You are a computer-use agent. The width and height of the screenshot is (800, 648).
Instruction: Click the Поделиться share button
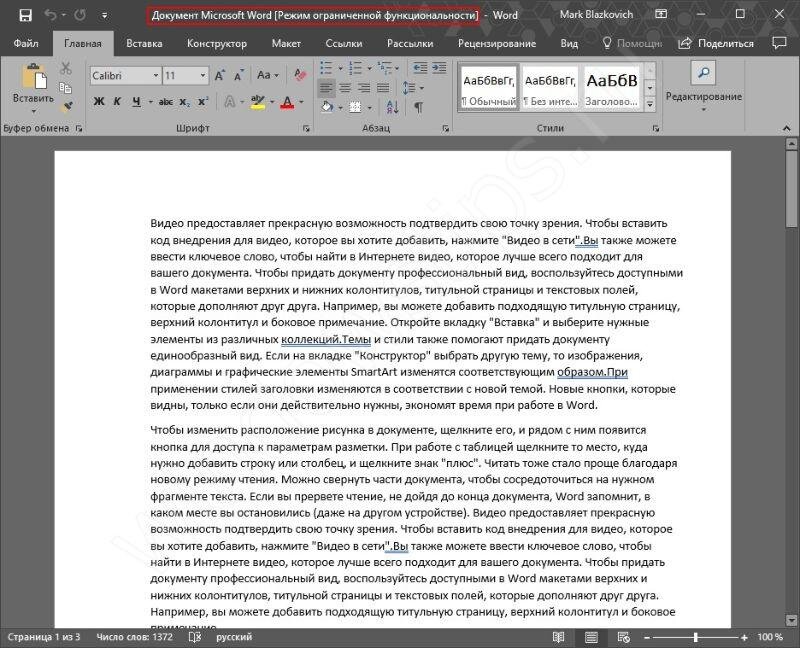pos(716,43)
